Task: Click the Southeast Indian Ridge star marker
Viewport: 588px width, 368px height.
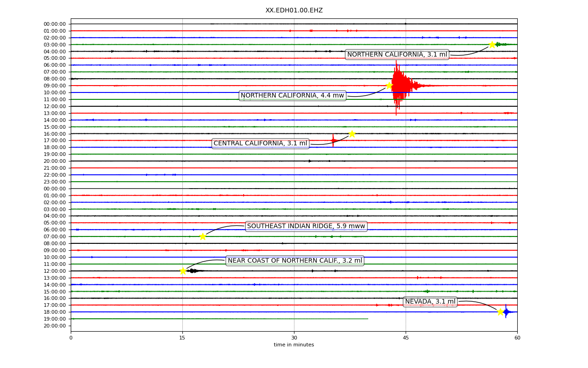Action: [203, 236]
